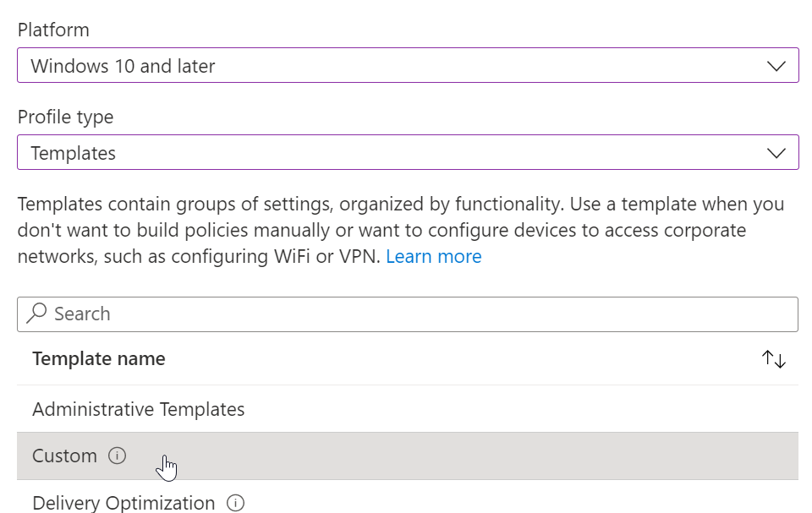Image resolution: width=812 pixels, height=513 pixels.
Task: Show info about Delivery Optimization template
Action: click(x=234, y=503)
